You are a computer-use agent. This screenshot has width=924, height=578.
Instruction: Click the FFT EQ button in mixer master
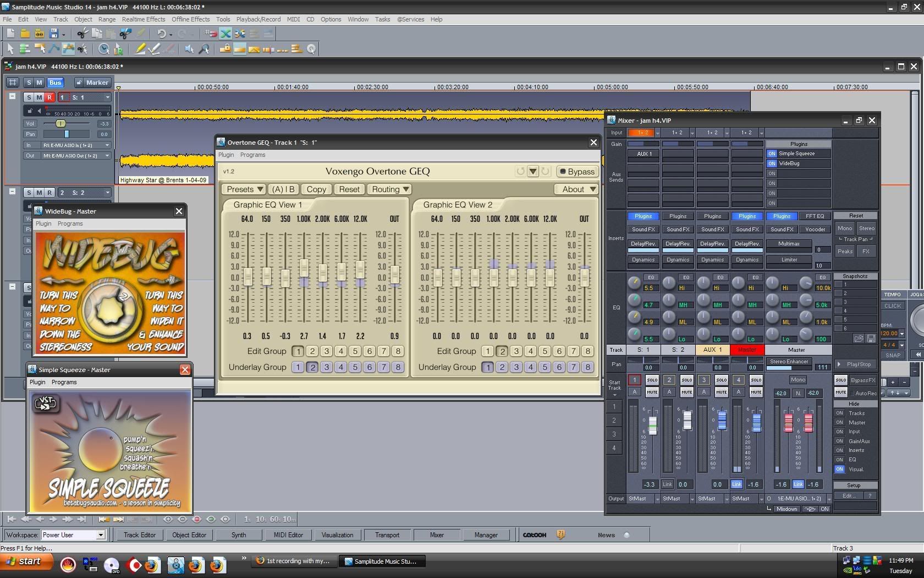tap(815, 216)
